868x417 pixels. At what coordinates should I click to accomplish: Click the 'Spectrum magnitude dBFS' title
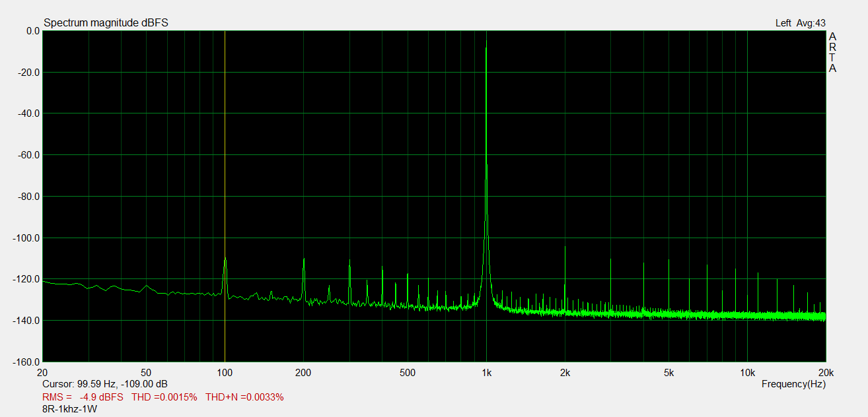pyautogui.click(x=106, y=23)
